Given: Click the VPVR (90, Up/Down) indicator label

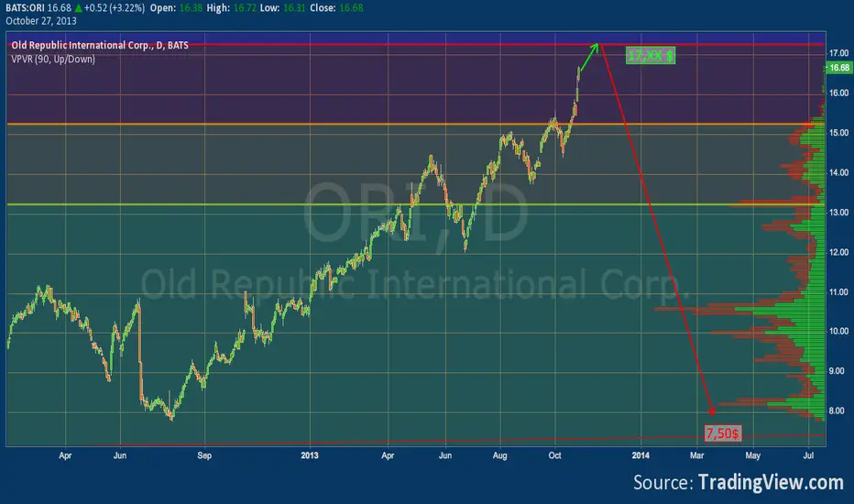Looking at the screenshot, I should [x=53, y=59].
